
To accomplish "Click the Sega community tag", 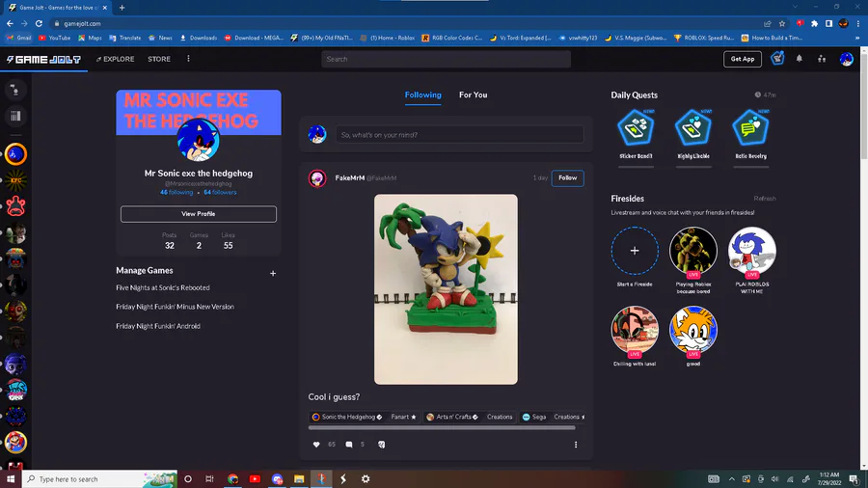I will [534, 418].
